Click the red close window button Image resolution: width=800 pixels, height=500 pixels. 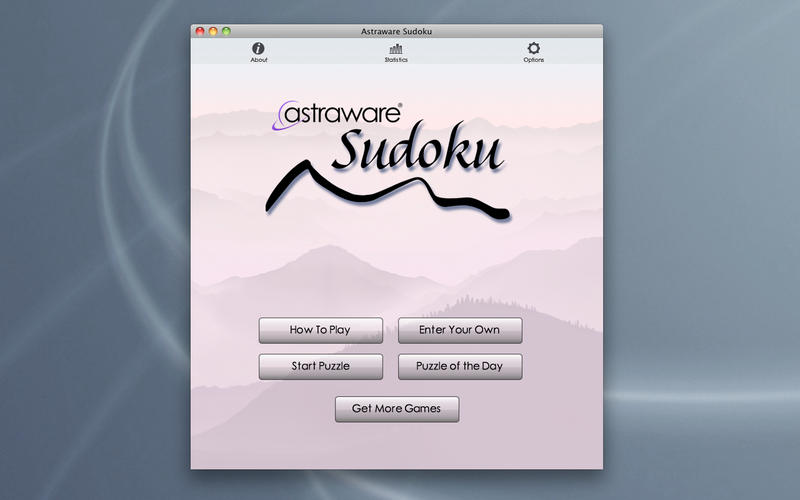pos(200,31)
